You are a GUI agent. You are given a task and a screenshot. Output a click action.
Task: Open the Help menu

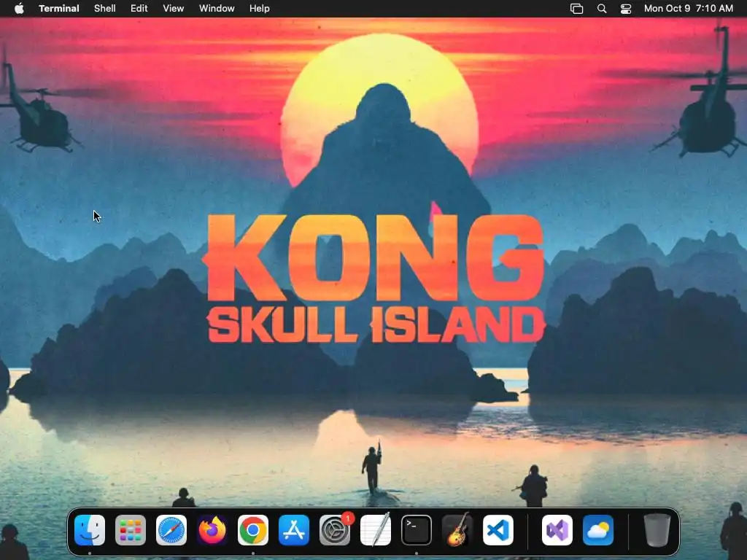tap(260, 9)
